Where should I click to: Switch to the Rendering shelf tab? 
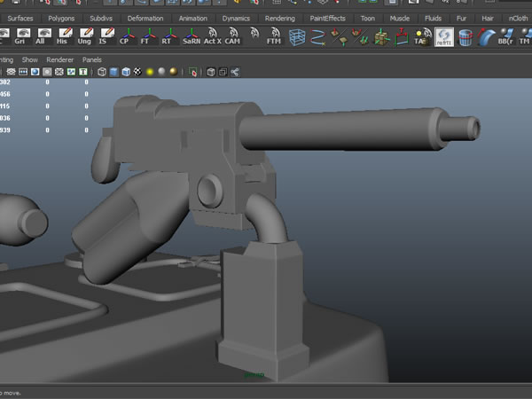(x=280, y=19)
